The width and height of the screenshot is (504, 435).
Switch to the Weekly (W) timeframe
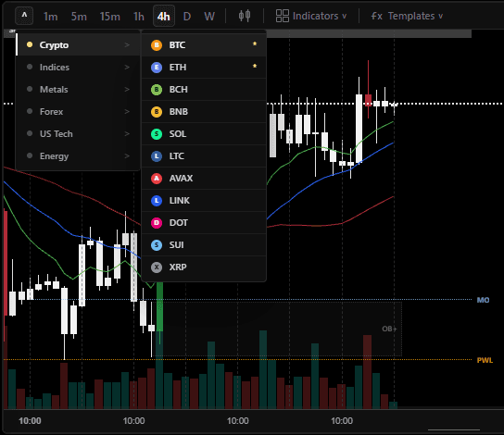click(x=209, y=16)
